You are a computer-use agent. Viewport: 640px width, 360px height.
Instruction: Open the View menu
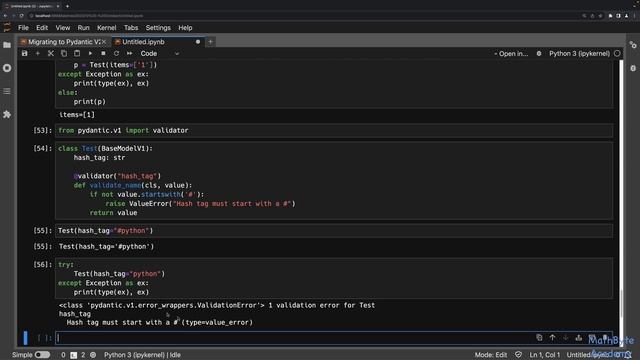(x=62, y=28)
